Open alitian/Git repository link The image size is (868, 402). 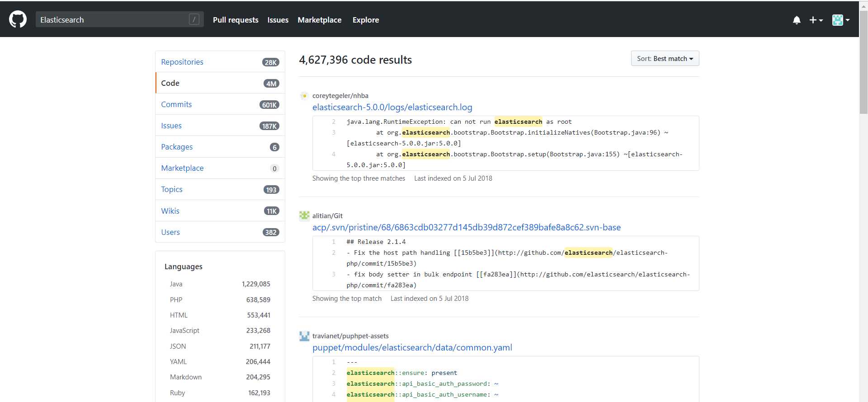(327, 216)
